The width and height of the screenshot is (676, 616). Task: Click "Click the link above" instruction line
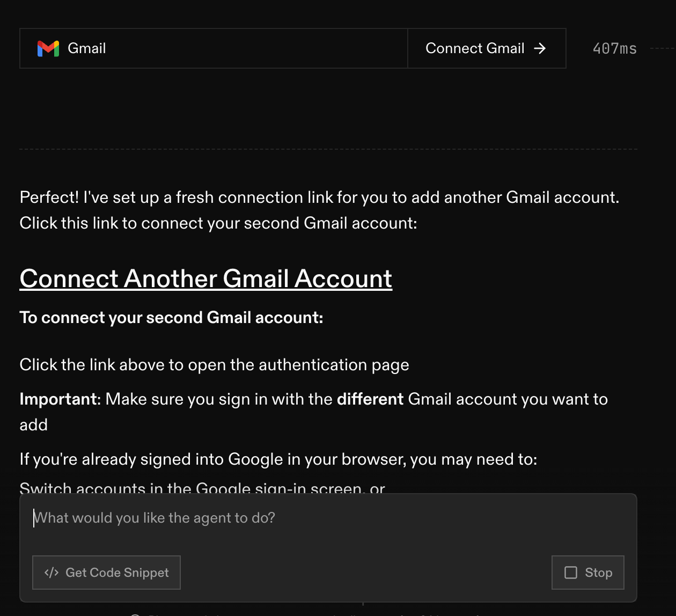(215, 365)
